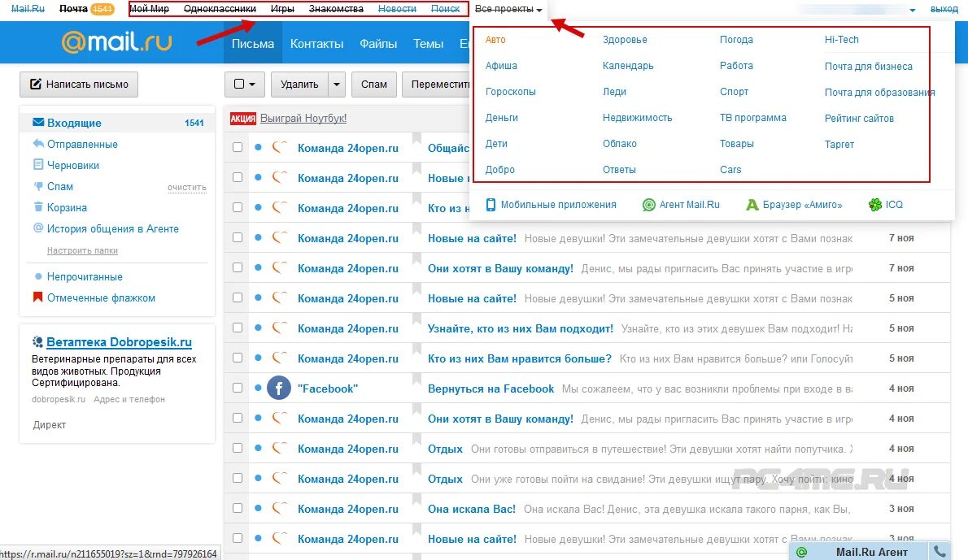This screenshot has height=560, width=968.
Task: Open the dropdown arrow next to Удалить
Action: (337, 85)
